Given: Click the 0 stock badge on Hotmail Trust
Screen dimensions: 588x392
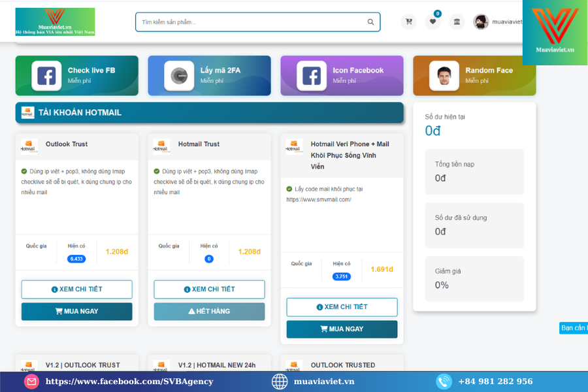Looking at the screenshot, I should click(209, 259).
